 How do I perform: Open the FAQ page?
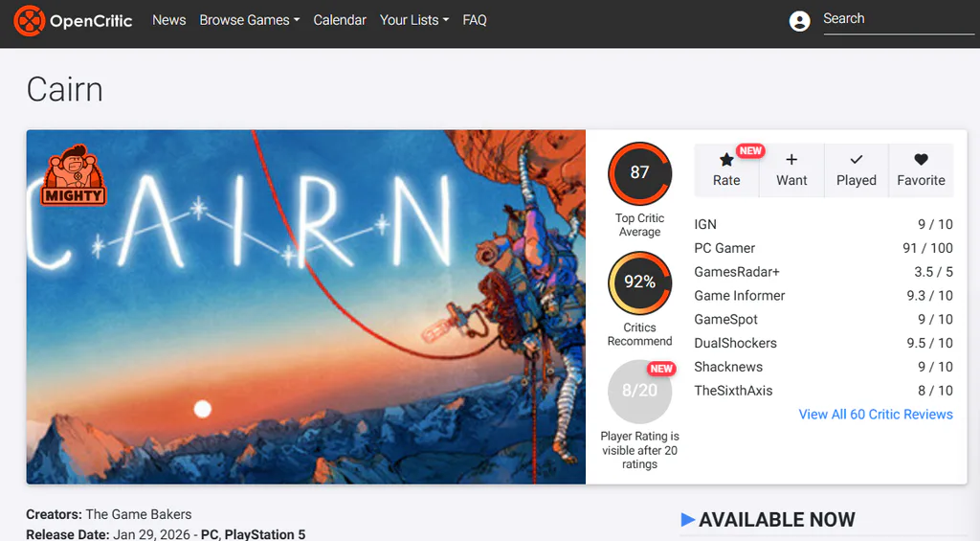(x=475, y=20)
